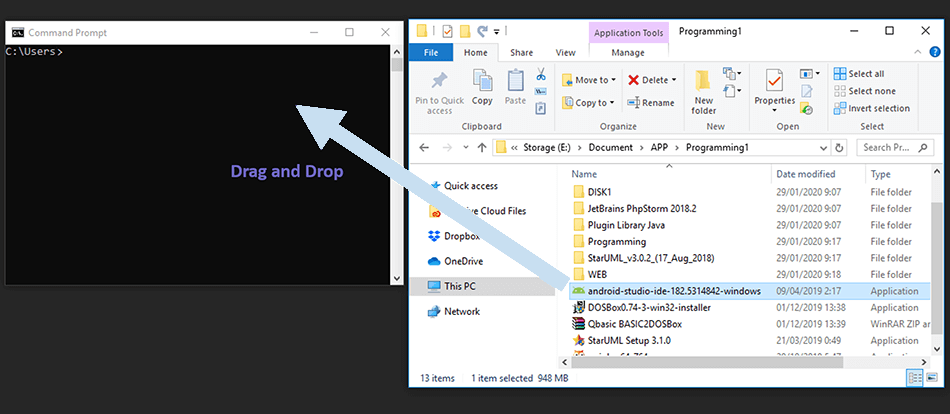Click the Properties icon in Quick Access Toolbar
The image size is (950, 414).
click(x=447, y=32)
